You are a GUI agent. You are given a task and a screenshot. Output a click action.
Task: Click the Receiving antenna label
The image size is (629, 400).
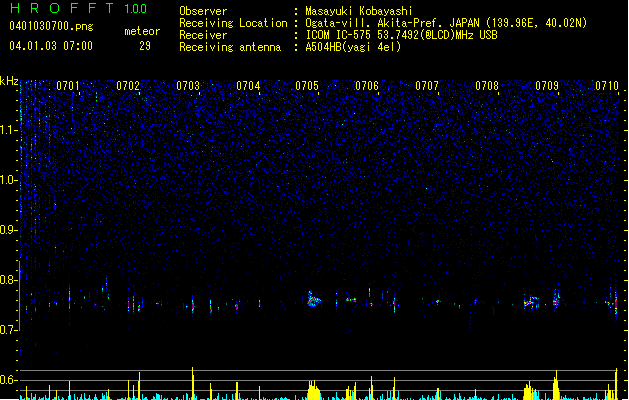[x=230, y=47]
